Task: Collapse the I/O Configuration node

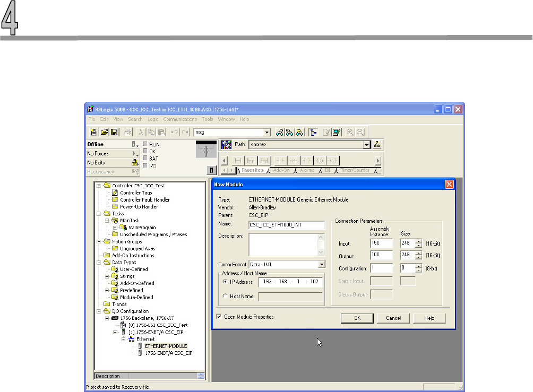Action: click(99, 311)
